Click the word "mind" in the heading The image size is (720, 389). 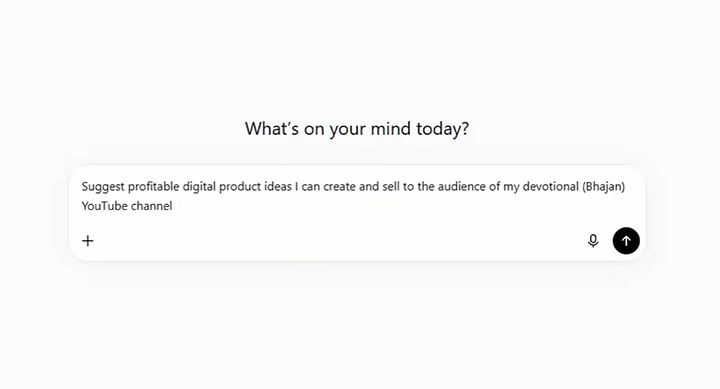click(x=391, y=129)
